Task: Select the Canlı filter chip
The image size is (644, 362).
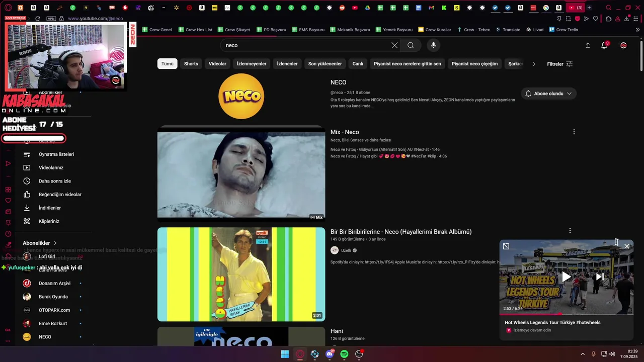Action: pos(358,64)
